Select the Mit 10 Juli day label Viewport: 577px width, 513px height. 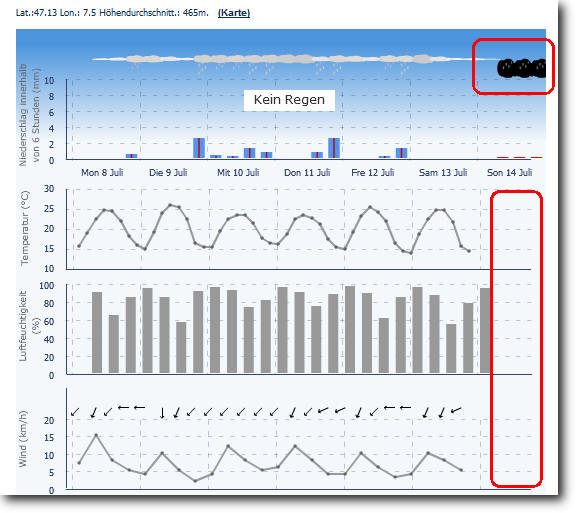click(238, 172)
